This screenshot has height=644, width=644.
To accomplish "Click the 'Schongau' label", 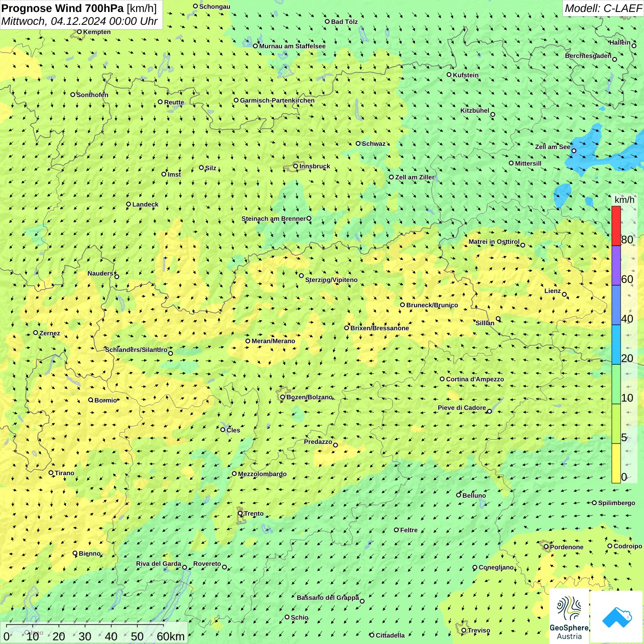I will pos(215,6).
